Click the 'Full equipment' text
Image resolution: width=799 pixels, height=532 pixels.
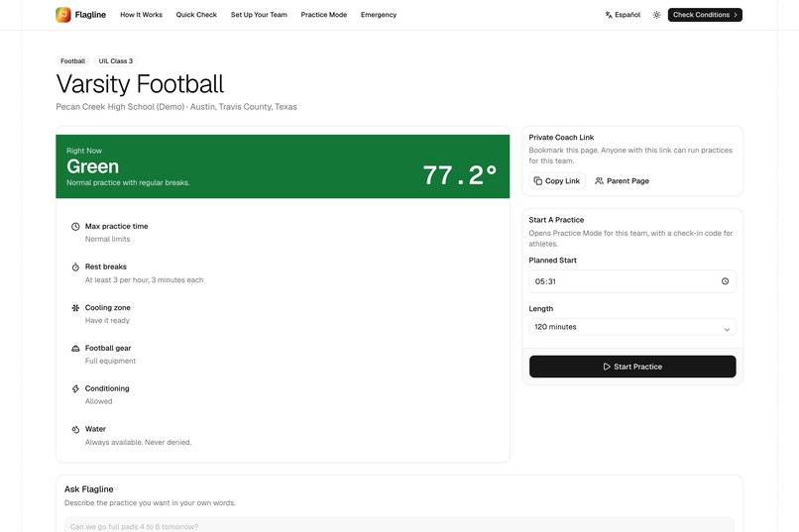(x=111, y=361)
